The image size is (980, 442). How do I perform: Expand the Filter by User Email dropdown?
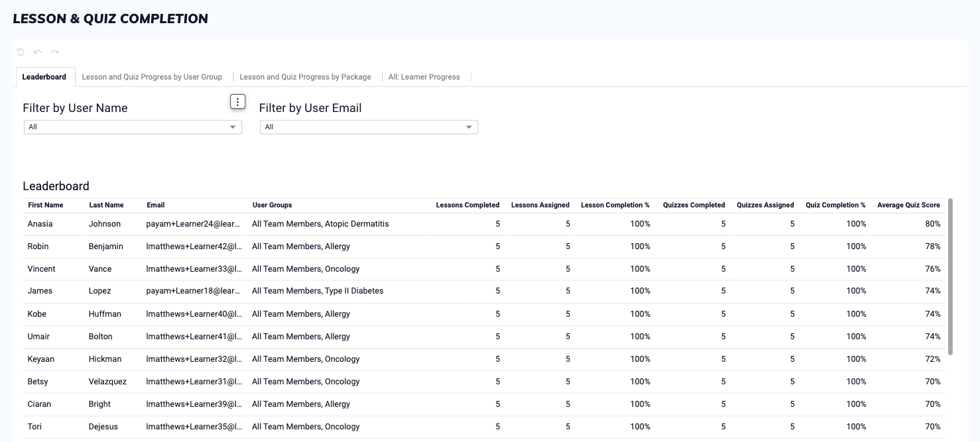click(369, 127)
